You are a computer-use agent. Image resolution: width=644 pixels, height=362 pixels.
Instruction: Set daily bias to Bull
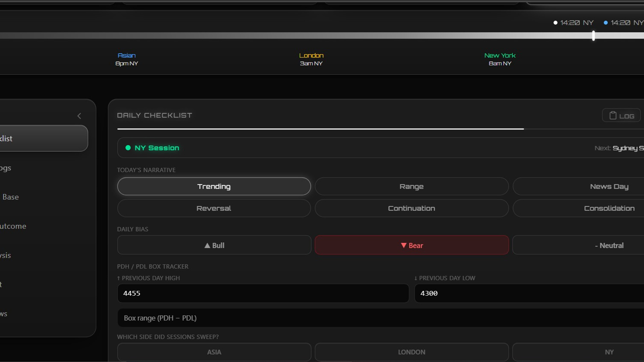[214, 245]
